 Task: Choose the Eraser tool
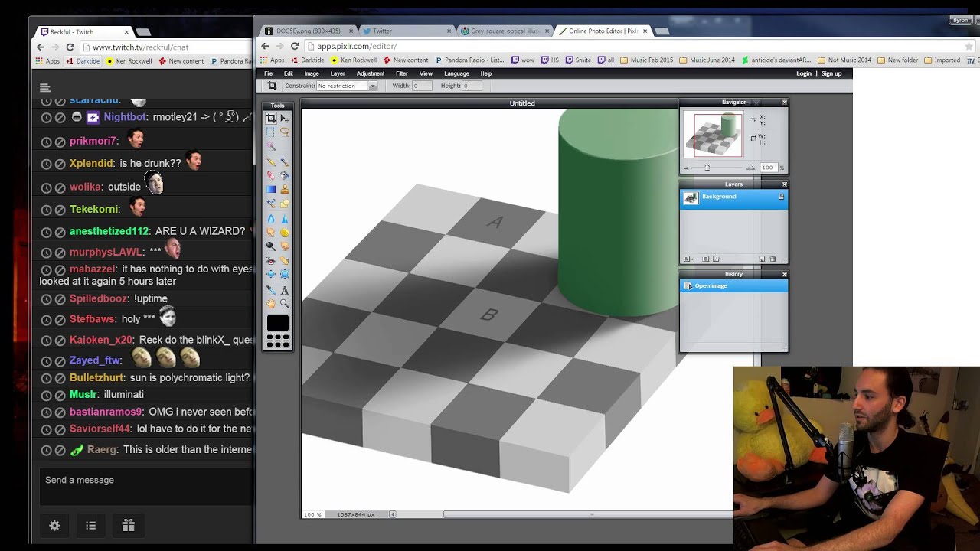(x=271, y=175)
